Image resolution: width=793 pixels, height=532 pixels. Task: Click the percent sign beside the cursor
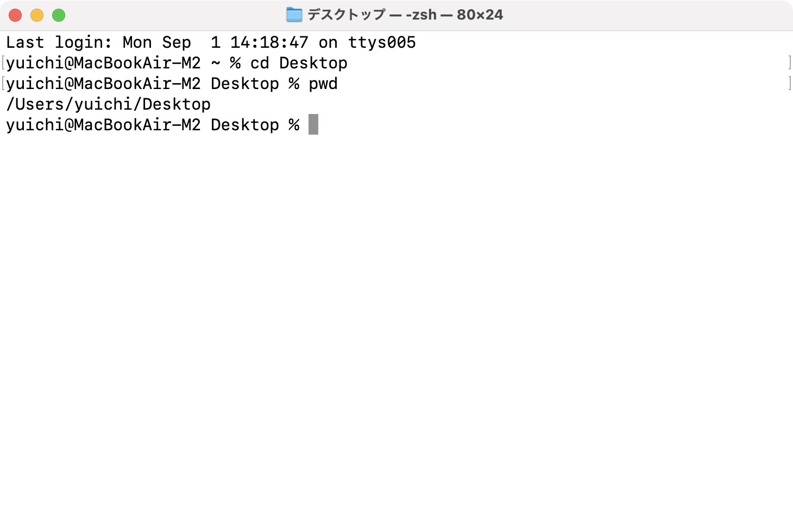click(294, 125)
